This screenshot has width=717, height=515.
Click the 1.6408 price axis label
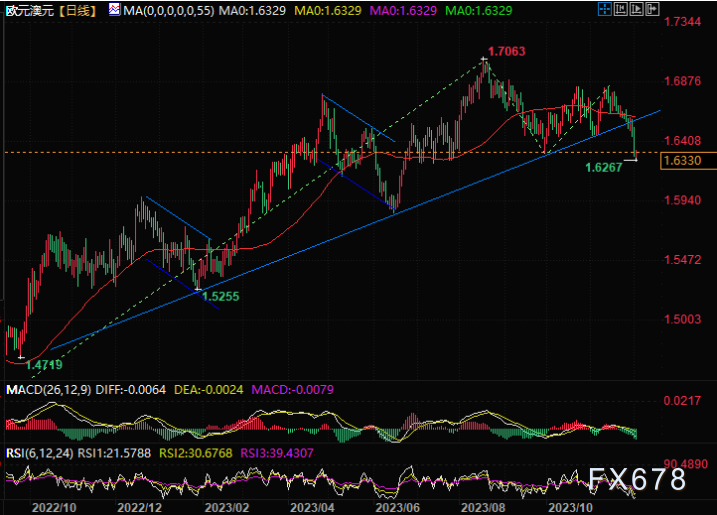[x=682, y=140]
